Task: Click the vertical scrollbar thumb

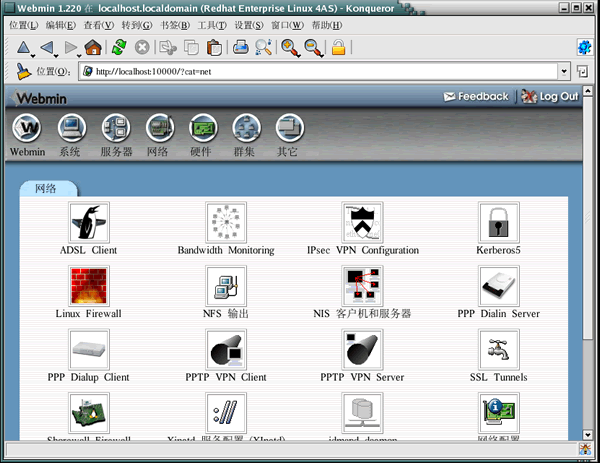Action: click(588, 217)
